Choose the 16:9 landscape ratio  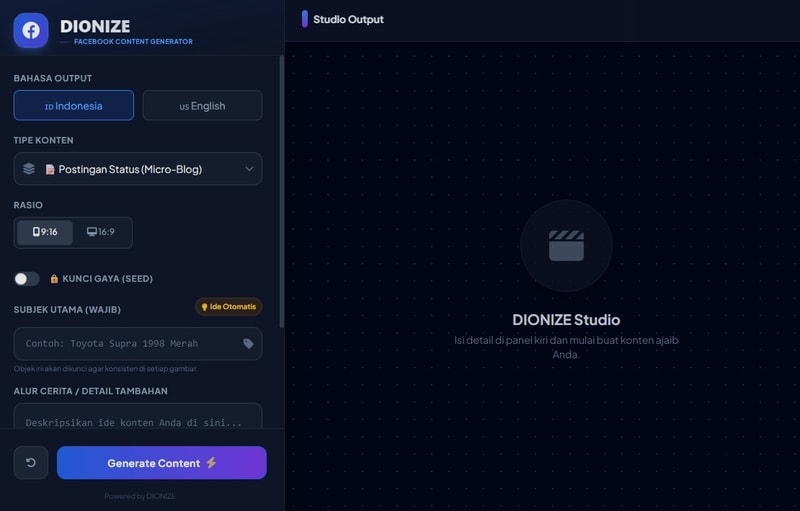[x=101, y=232]
